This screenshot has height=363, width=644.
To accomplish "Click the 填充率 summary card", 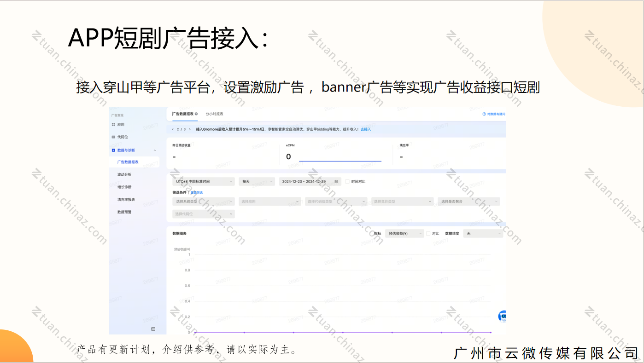I will pos(450,153).
